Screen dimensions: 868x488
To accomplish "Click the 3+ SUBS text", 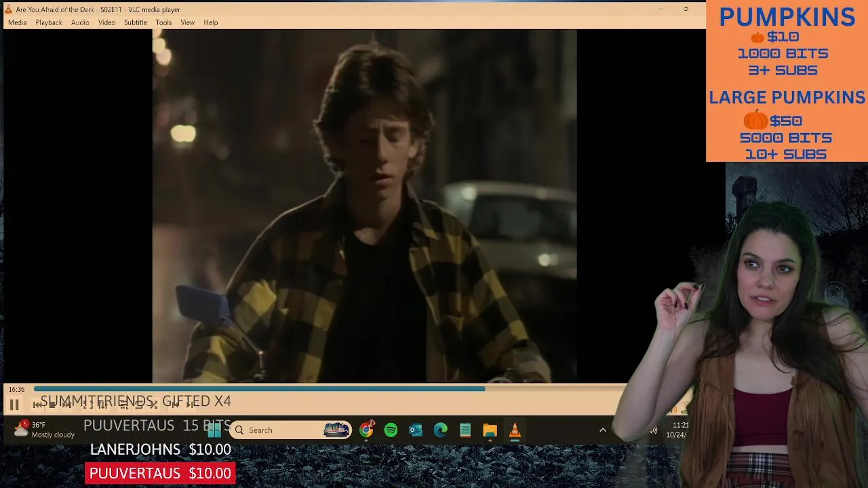I will click(783, 70).
